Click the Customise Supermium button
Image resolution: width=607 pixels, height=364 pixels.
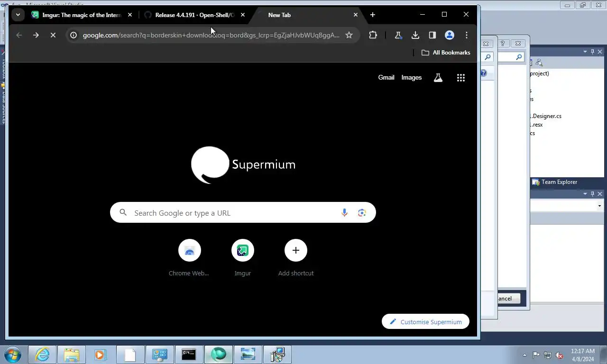point(425,322)
